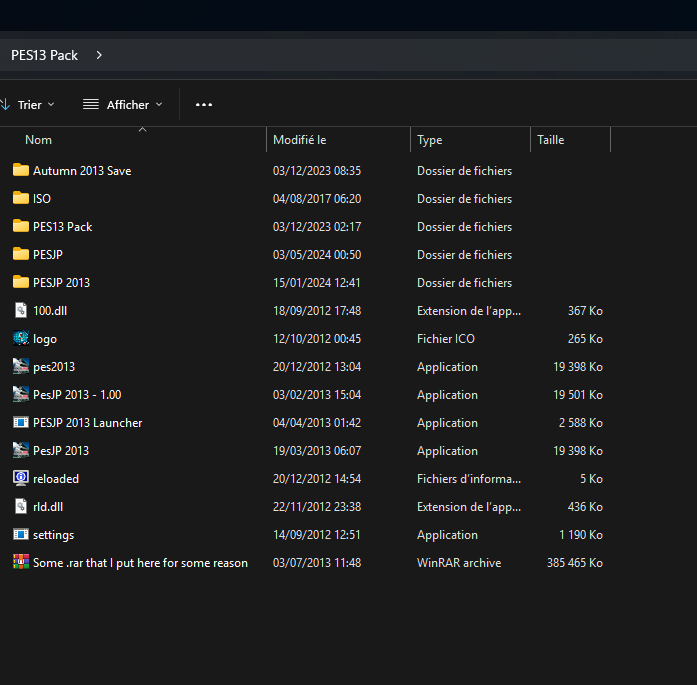This screenshot has width=697, height=685.
Task: Click the reloaded info file icon
Action: 21,478
